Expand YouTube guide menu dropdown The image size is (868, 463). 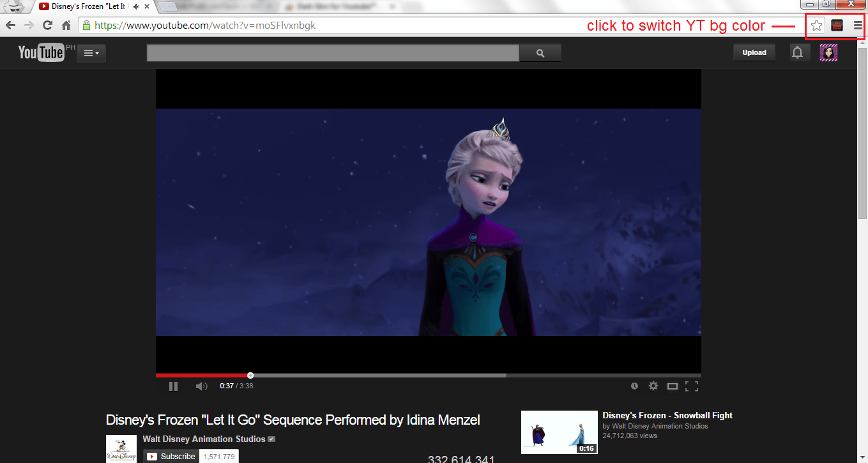[x=91, y=53]
